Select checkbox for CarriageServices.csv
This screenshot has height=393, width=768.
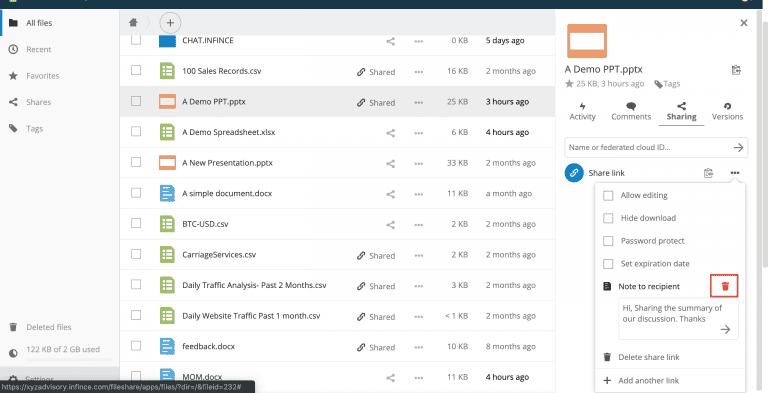pyautogui.click(x=136, y=254)
